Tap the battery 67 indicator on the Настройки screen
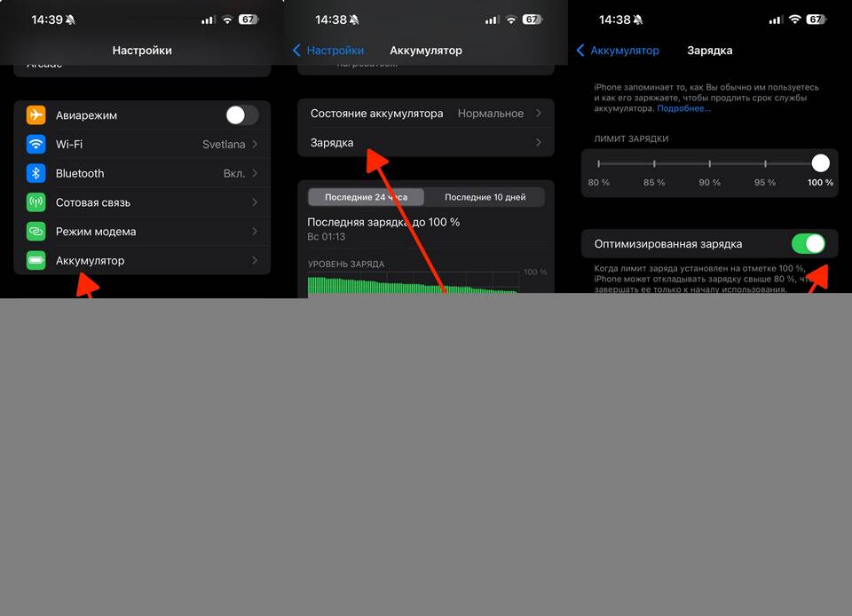The height and width of the screenshot is (616, 852). pos(248,20)
